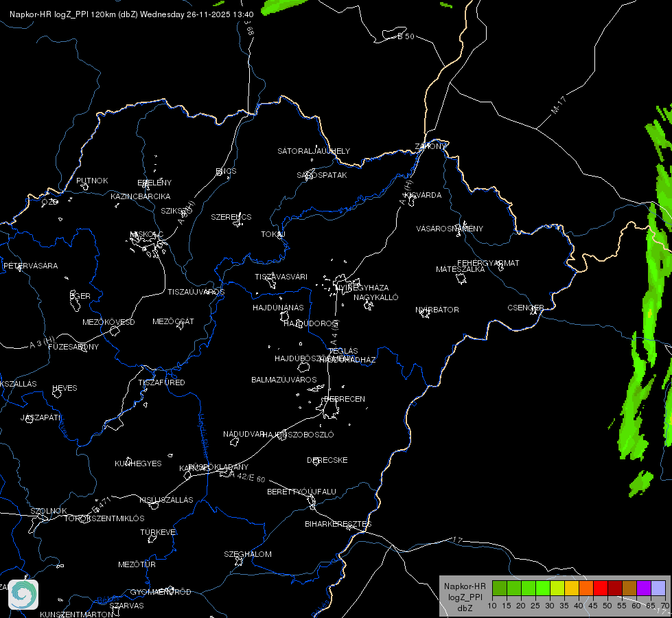Click the NÁDUDVAR label
The height and width of the screenshot is (618, 672).
click(x=244, y=434)
